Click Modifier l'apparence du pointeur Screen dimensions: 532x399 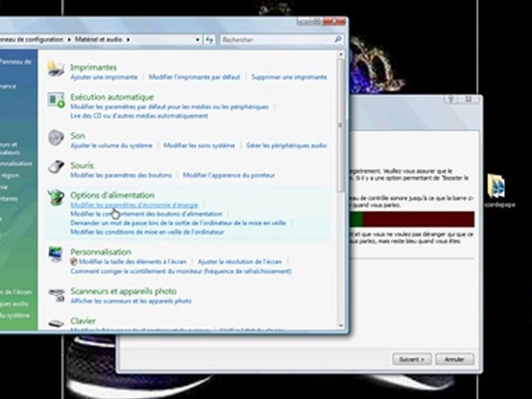229,175
